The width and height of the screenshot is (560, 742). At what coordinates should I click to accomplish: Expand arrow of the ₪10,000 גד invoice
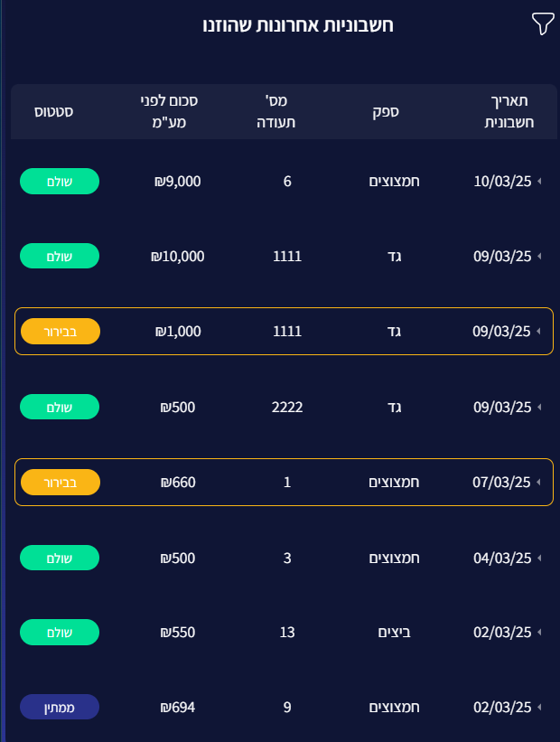540,257
